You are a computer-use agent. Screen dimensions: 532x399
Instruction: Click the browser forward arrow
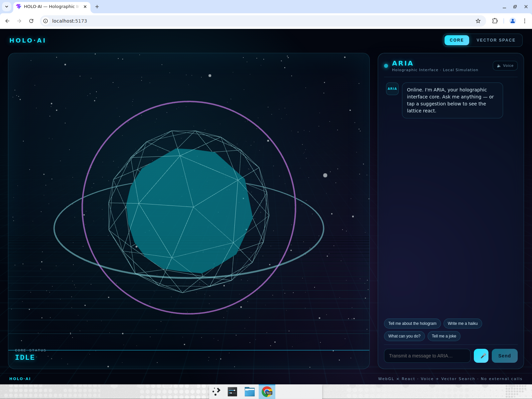[x=19, y=21]
